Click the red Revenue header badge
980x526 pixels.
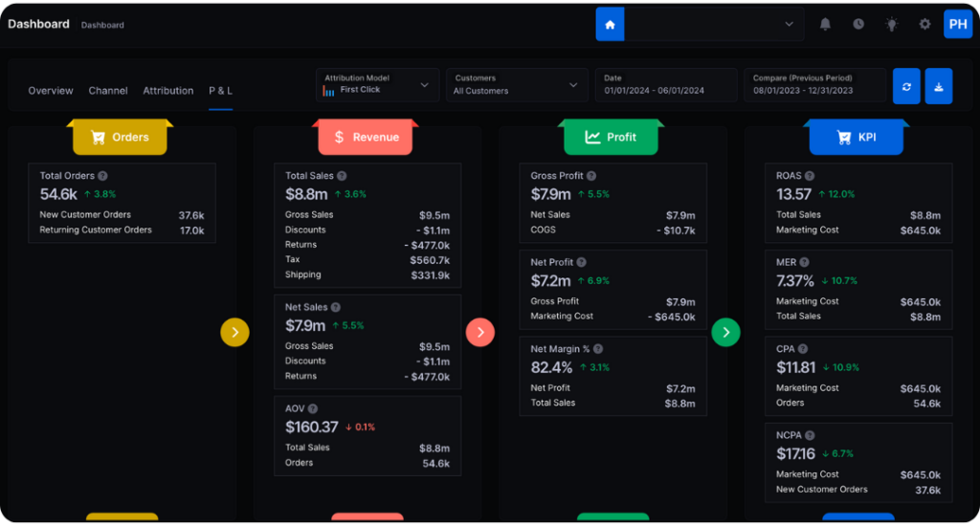(x=366, y=137)
